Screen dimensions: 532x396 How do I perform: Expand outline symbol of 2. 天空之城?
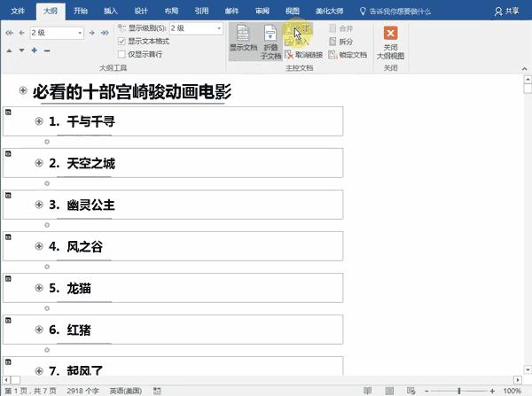click(39, 163)
